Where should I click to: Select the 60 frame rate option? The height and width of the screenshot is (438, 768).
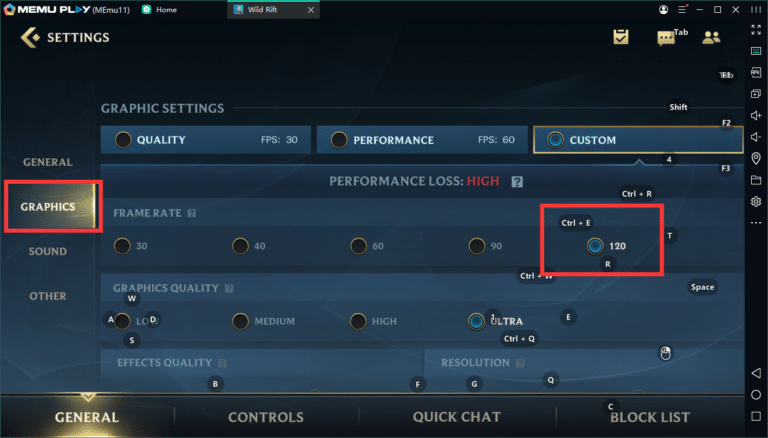click(367, 246)
